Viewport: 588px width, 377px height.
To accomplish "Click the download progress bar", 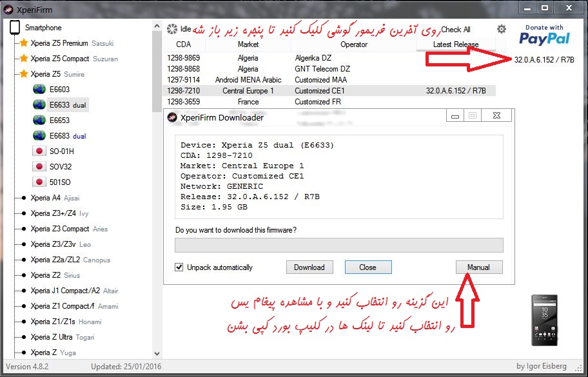I will point(339,245).
